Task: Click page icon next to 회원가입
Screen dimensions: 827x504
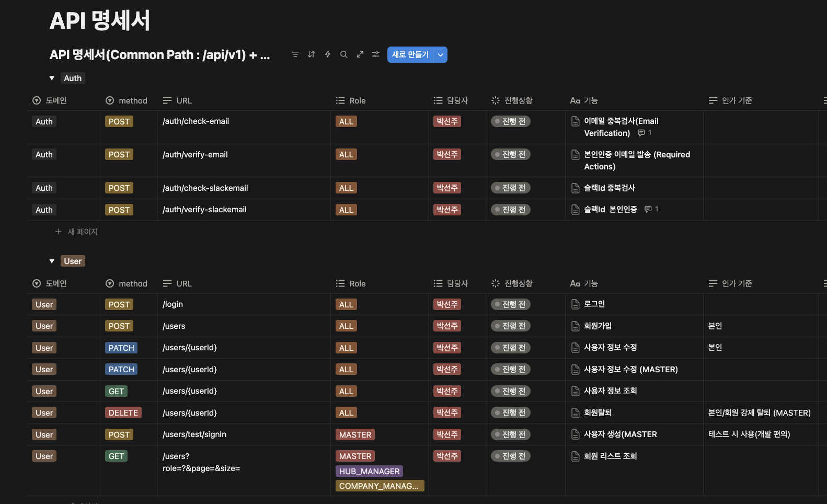Action: point(576,326)
